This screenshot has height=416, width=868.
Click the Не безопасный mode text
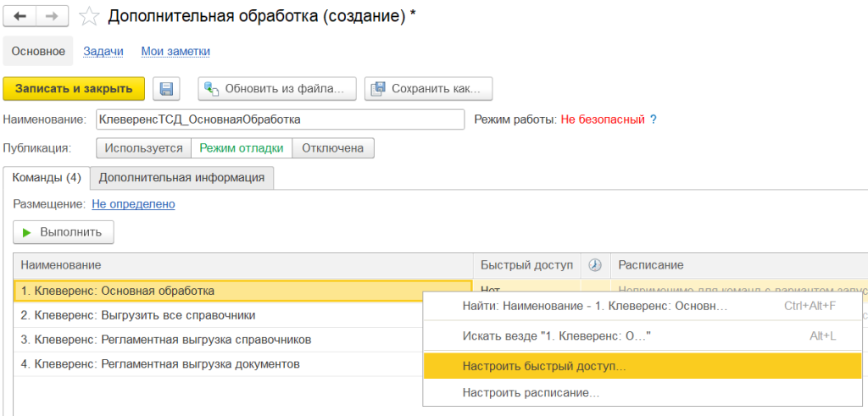[603, 119]
